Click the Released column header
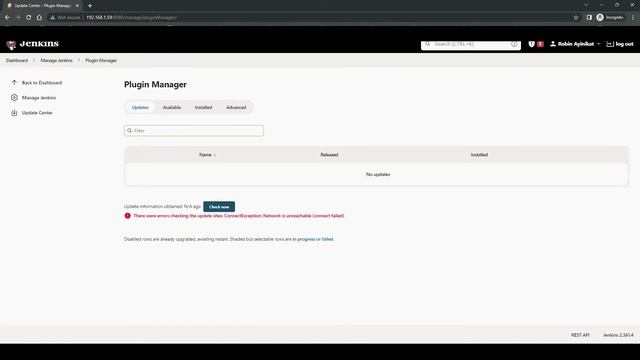Viewport: 640px width, 360px height. pyautogui.click(x=329, y=155)
